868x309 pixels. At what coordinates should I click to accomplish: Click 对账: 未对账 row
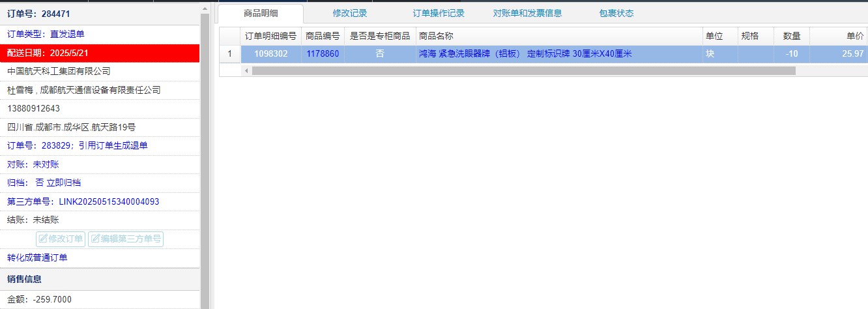pyautogui.click(x=100, y=164)
